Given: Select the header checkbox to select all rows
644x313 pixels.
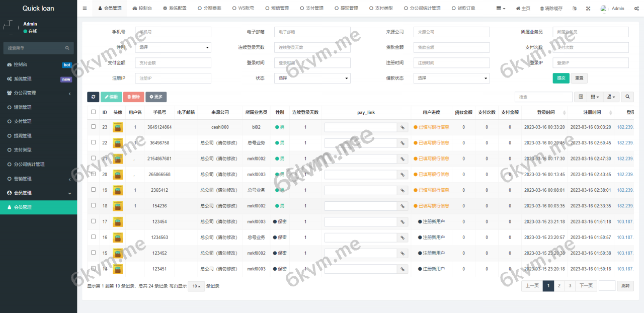Looking at the screenshot, I should tap(93, 112).
